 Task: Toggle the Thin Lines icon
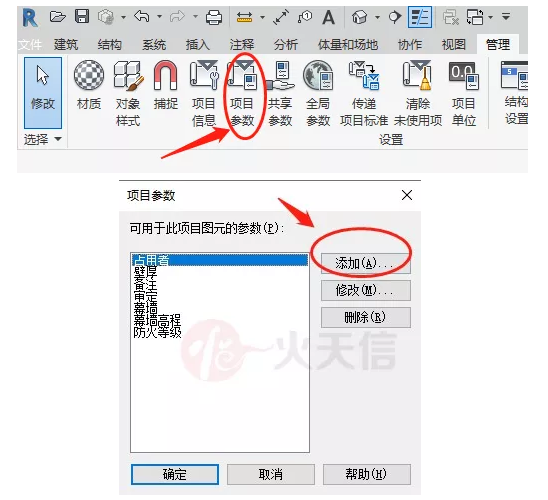(420, 17)
